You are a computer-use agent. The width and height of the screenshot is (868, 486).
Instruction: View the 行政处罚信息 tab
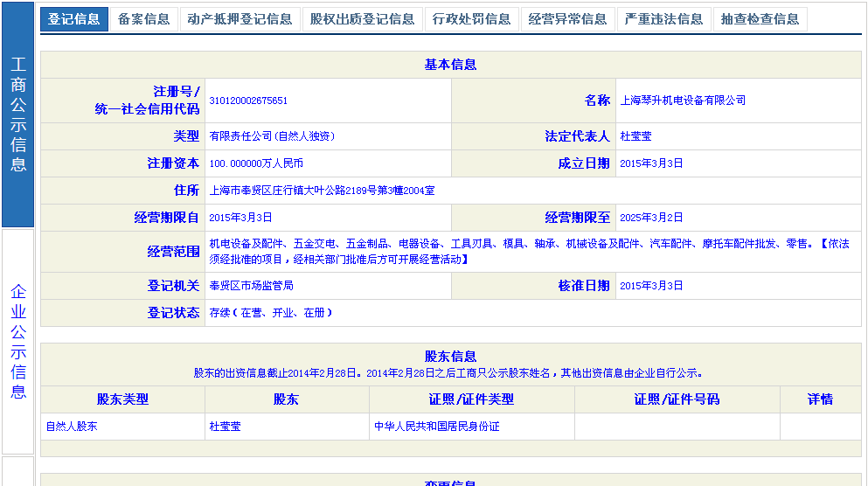[x=471, y=19]
